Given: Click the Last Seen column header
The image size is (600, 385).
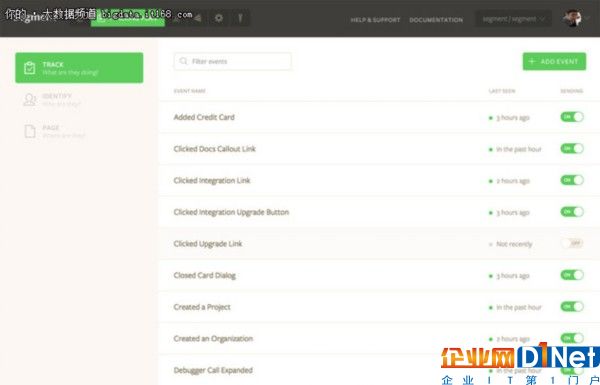Looking at the screenshot, I should point(502,91).
